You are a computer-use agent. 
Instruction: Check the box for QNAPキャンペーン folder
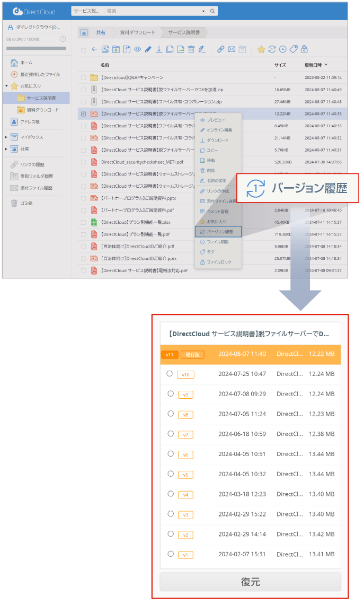(84, 77)
